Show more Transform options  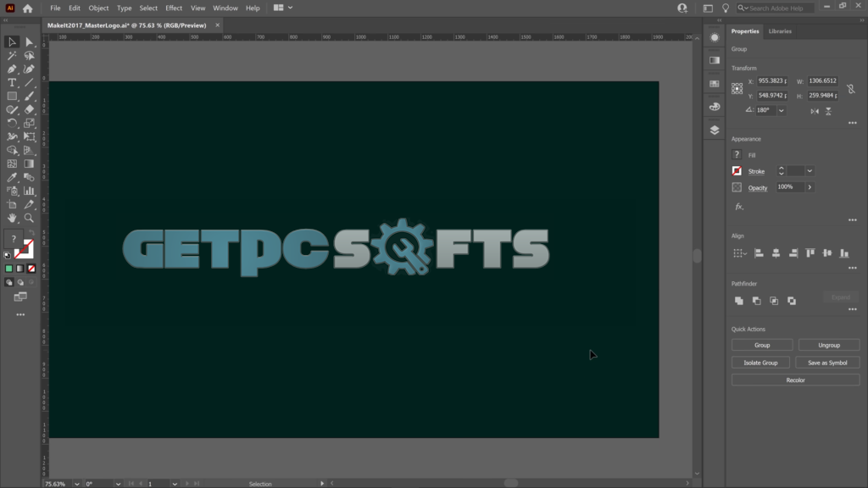(853, 123)
